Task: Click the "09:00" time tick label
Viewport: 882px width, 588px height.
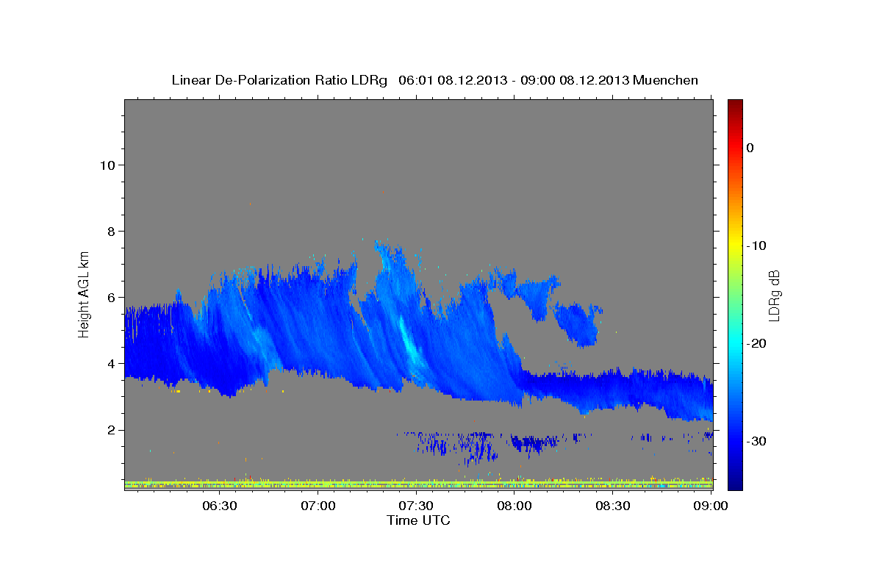Action: click(x=711, y=506)
